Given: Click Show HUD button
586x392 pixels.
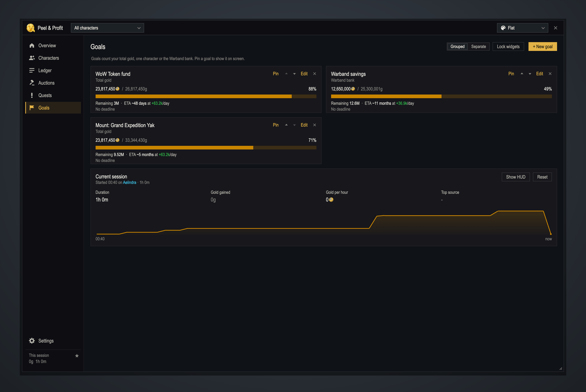Looking at the screenshot, I should pyautogui.click(x=516, y=177).
